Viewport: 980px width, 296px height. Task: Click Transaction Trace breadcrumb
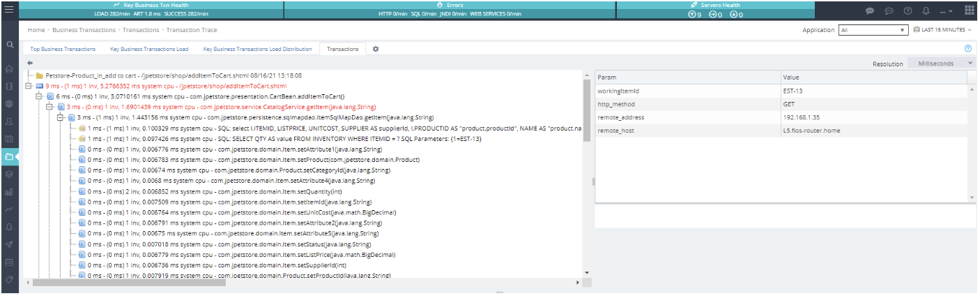point(192,30)
